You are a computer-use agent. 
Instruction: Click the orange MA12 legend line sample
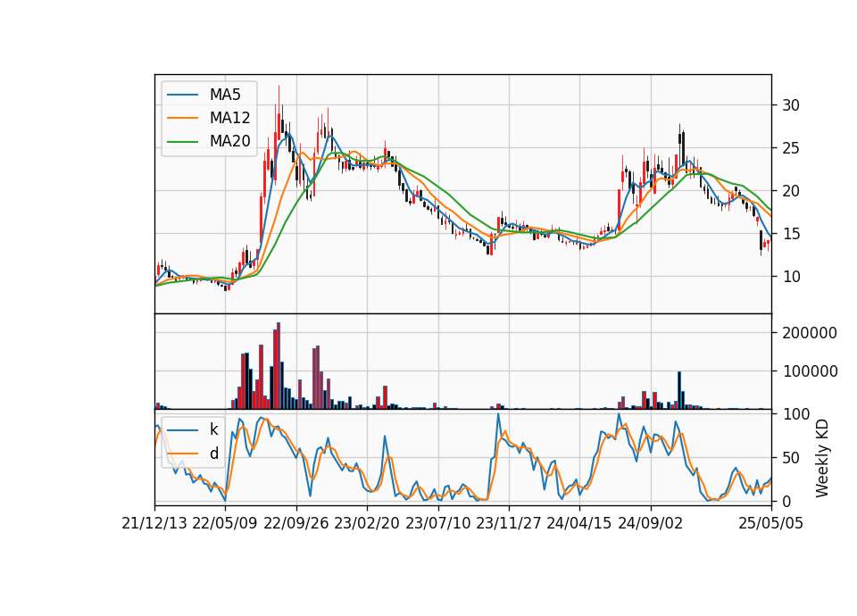tap(182, 118)
